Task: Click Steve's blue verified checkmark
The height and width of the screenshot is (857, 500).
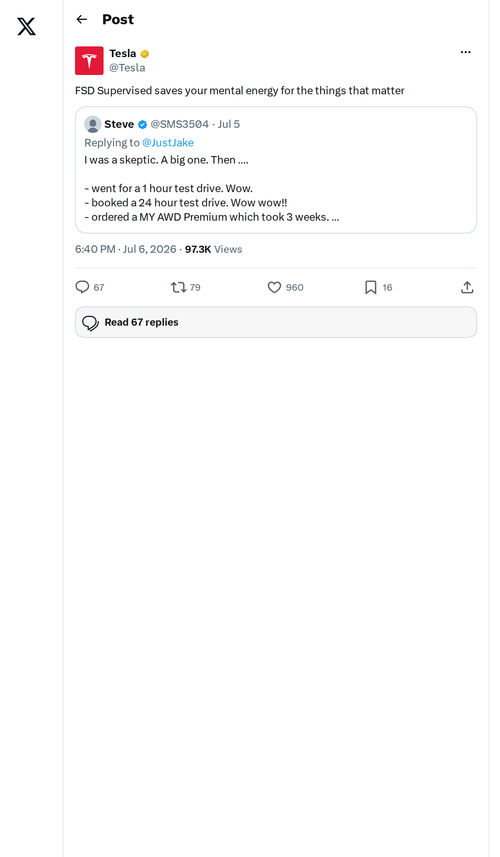Action: 142,125
